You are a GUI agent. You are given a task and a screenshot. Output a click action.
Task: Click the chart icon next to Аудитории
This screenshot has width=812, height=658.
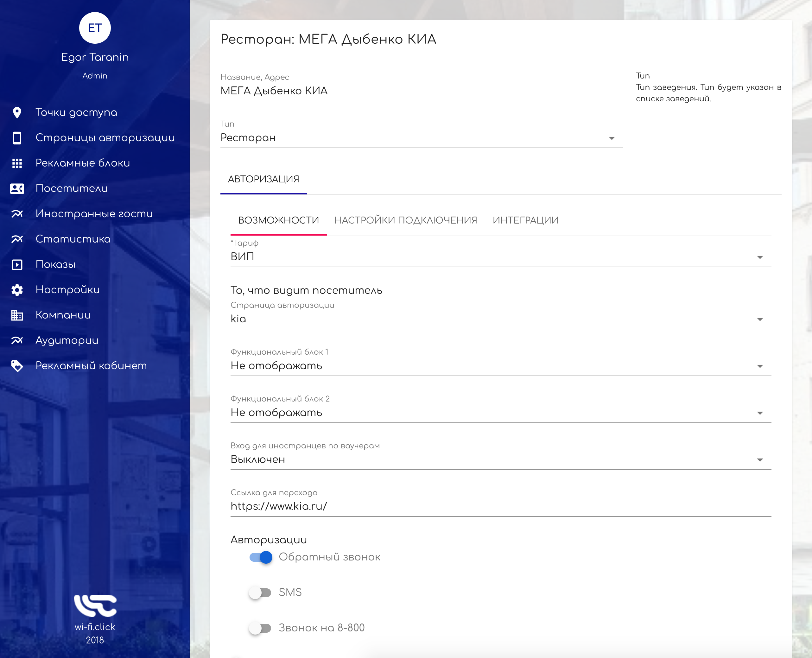[x=17, y=340]
